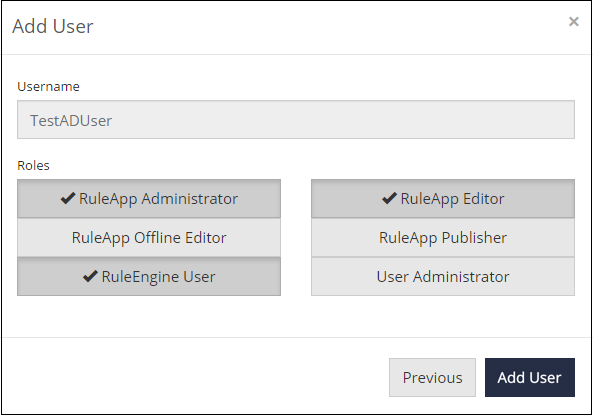Enable the RuleApp Publisher role
The width and height of the screenshot is (593, 415).
(x=443, y=238)
